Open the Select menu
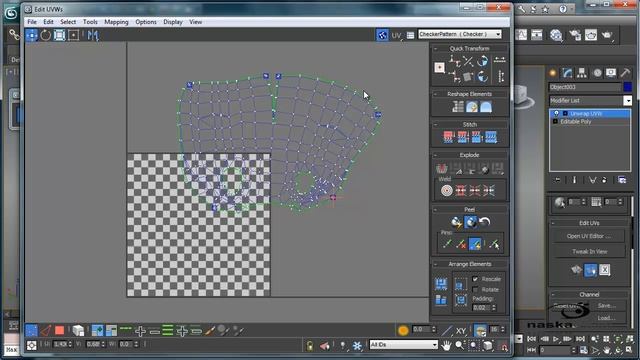The width and height of the screenshot is (640, 360). [x=68, y=22]
